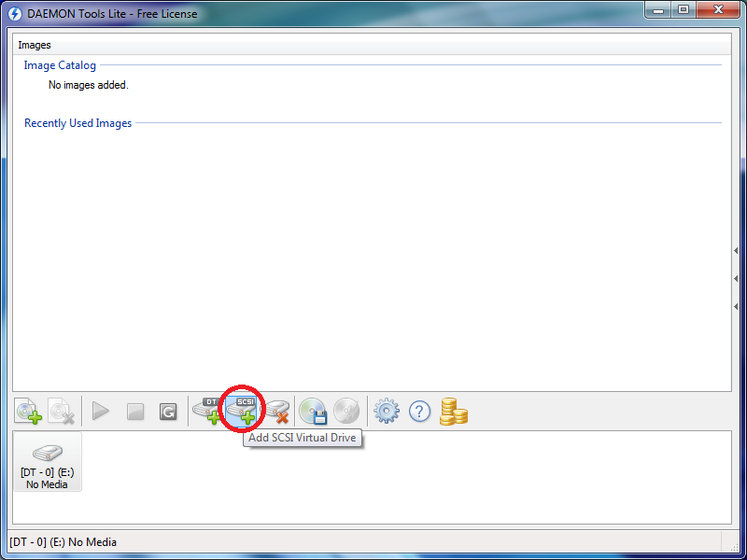Expand top side panel arrow

(x=736, y=250)
